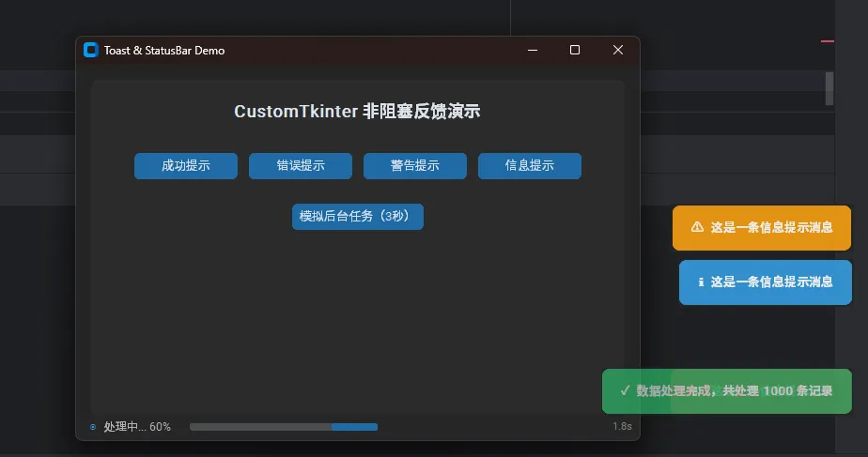868x457 pixels.
Task: Dismiss the orange 这是一条信息提示消息 toast
Action: pyautogui.click(x=762, y=227)
